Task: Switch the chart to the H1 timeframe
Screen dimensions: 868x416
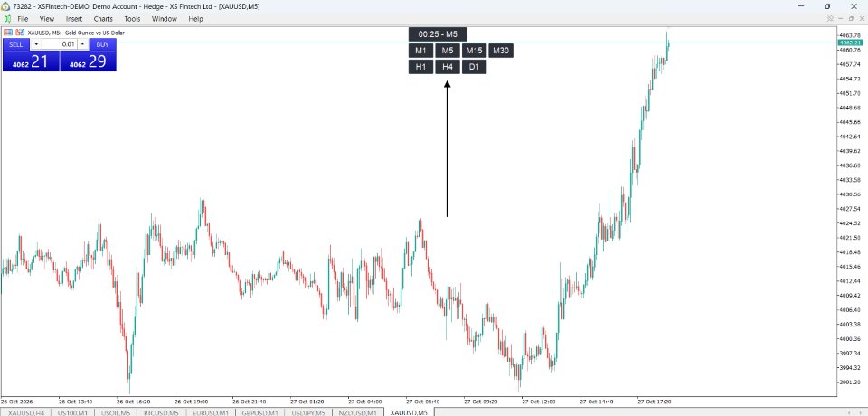Action: 420,67
